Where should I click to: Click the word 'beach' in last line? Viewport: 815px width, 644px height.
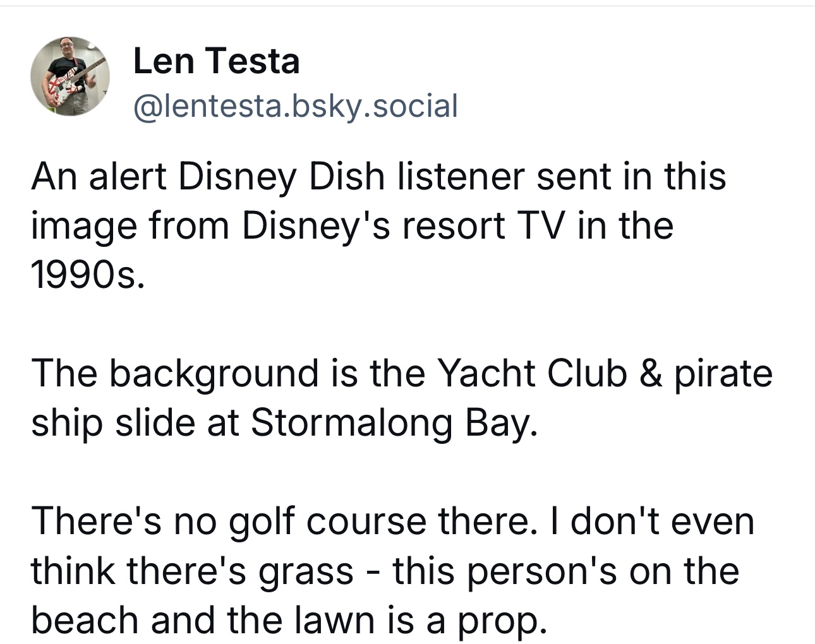(85, 620)
